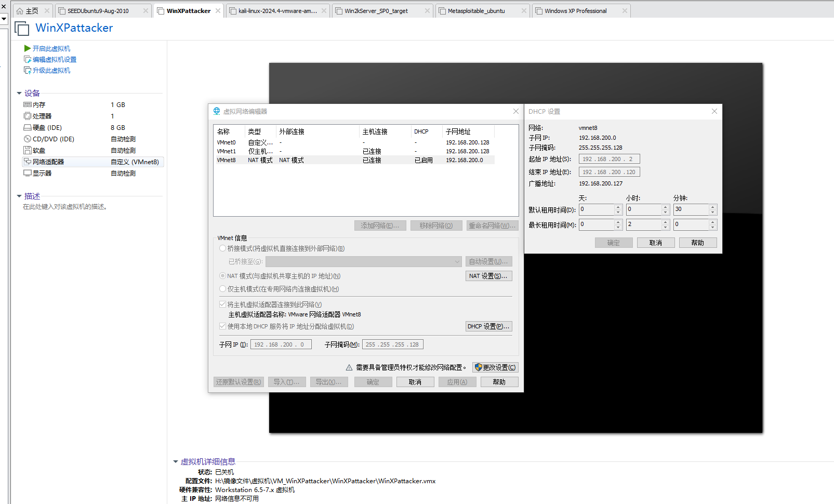Switch to kali-linux-2024.4-vmware tab
Screen dimensions: 834x504
tap(278, 11)
